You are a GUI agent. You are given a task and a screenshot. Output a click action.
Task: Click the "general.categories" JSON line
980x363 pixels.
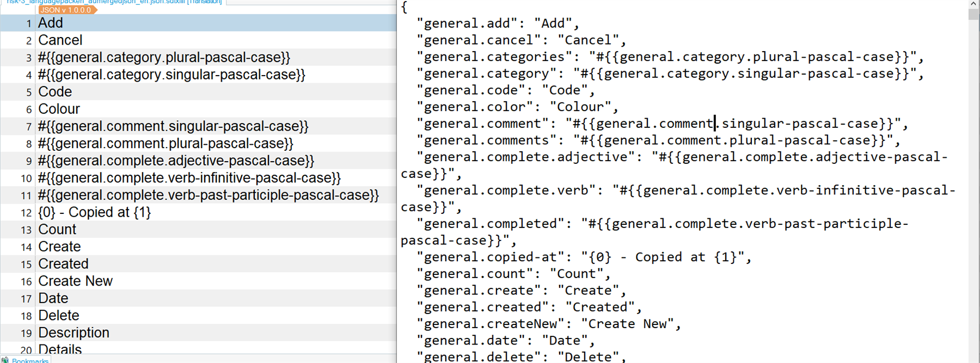click(x=670, y=57)
